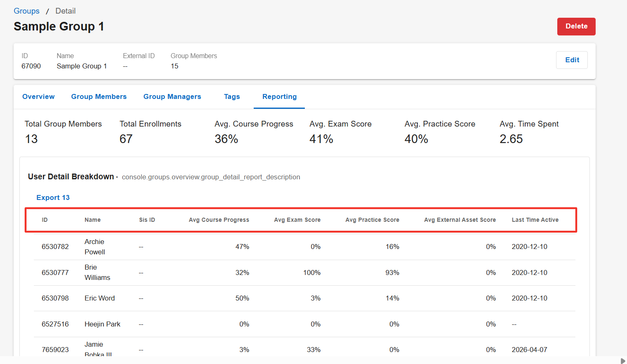Click the small arrow icon at bottom right
This screenshot has height=364, width=627.
(x=623, y=361)
